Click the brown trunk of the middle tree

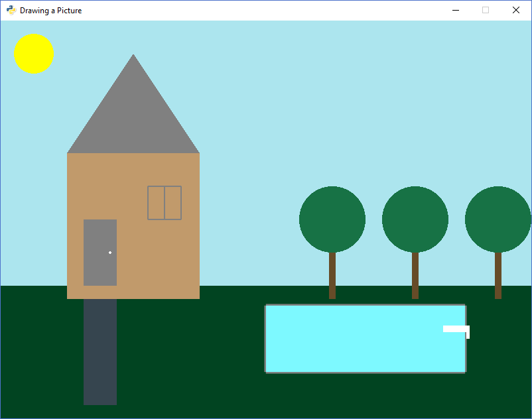tap(415, 275)
